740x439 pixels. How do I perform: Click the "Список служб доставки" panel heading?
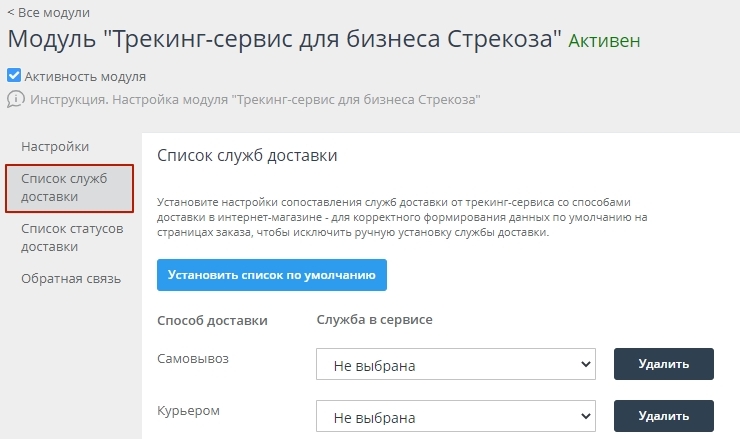point(247,156)
